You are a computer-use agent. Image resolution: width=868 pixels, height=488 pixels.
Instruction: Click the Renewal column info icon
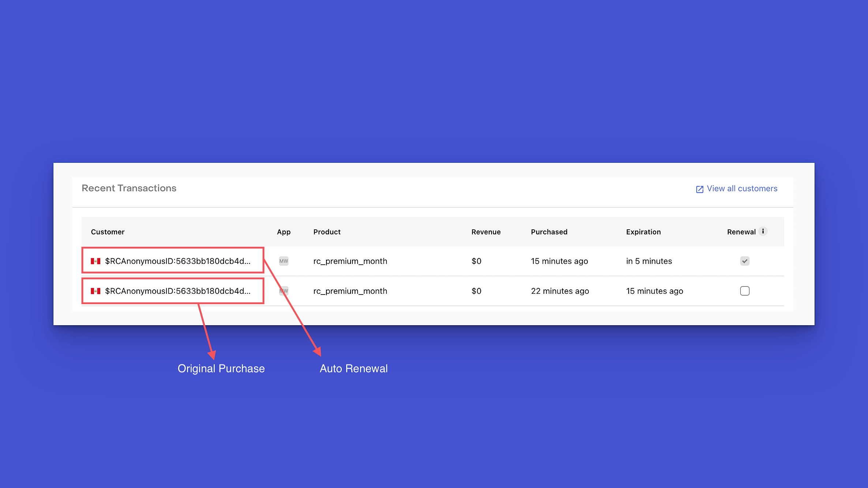(763, 231)
